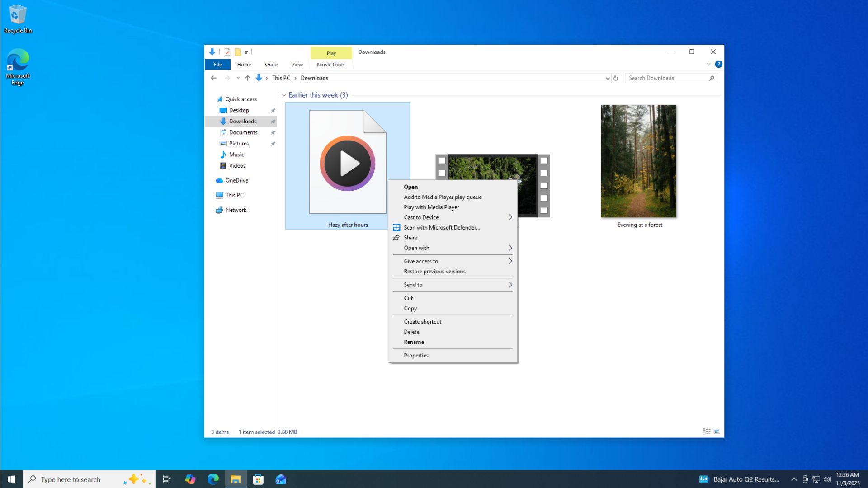Open Microsoft Edge from the taskbar
868x488 pixels.
[x=212, y=479]
